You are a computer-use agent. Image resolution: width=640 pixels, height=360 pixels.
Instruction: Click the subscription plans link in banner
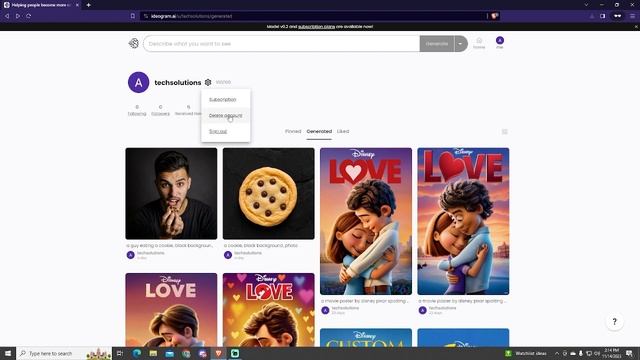(x=316, y=27)
